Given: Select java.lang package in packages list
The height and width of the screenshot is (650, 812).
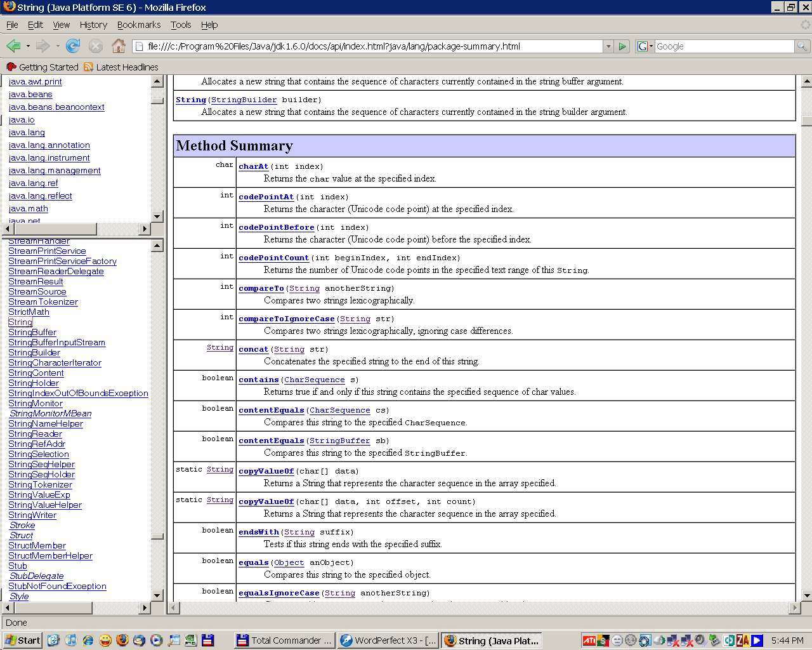Looking at the screenshot, I should coord(27,132).
